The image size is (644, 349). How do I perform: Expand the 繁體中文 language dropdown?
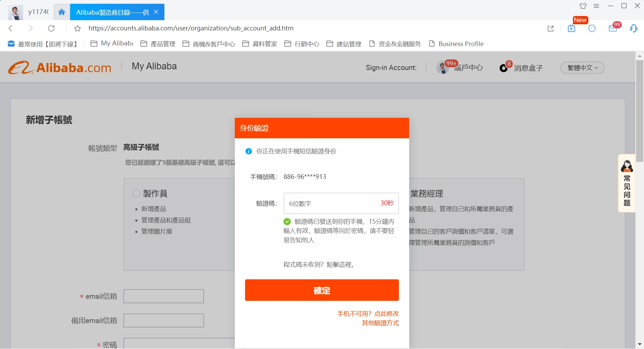(582, 68)
